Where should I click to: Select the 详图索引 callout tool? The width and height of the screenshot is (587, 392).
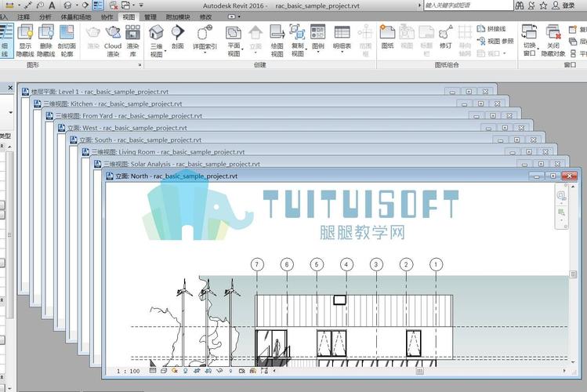pyautogui.click(x=205, y=37)
